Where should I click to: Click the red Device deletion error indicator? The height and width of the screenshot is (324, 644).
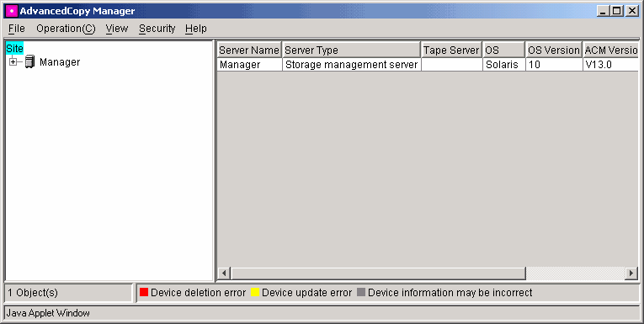pos(144,292)
